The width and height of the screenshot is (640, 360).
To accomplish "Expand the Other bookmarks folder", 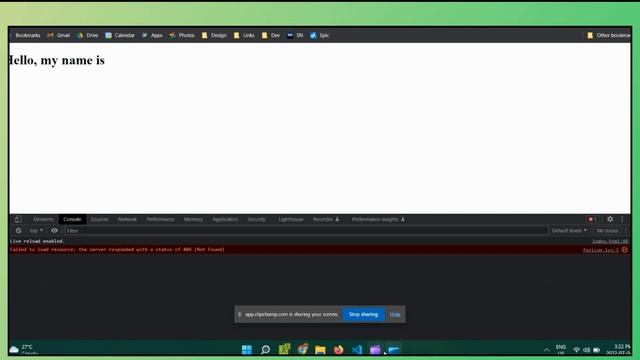I will click(609, 36).
